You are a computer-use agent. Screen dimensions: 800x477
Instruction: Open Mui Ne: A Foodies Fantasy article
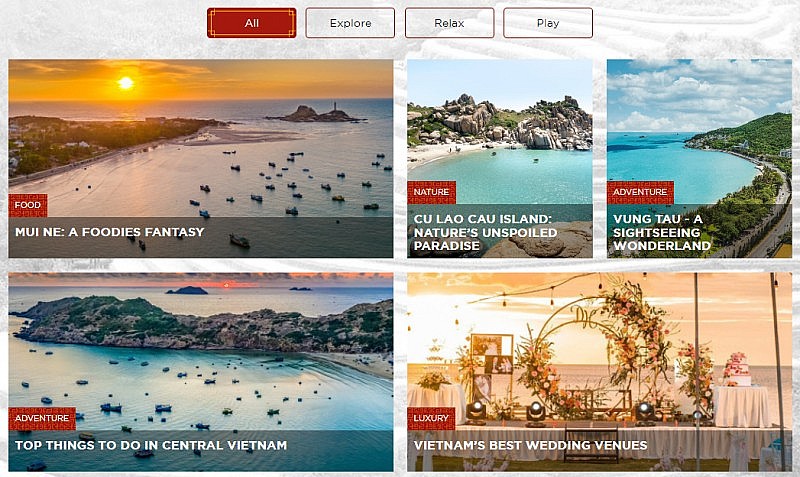pyautogui.click(x=110, y=232)
